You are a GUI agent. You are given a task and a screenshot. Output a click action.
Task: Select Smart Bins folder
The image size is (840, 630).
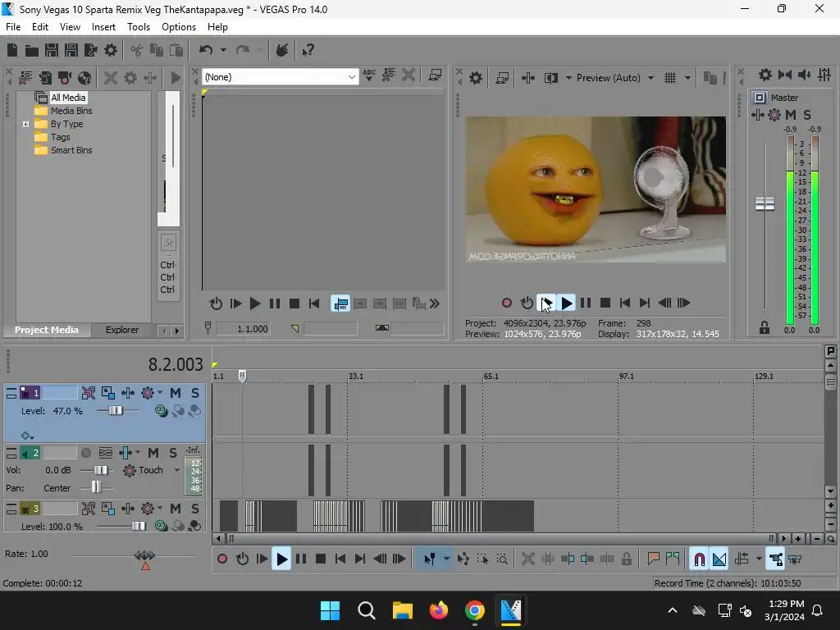(71, 151)
